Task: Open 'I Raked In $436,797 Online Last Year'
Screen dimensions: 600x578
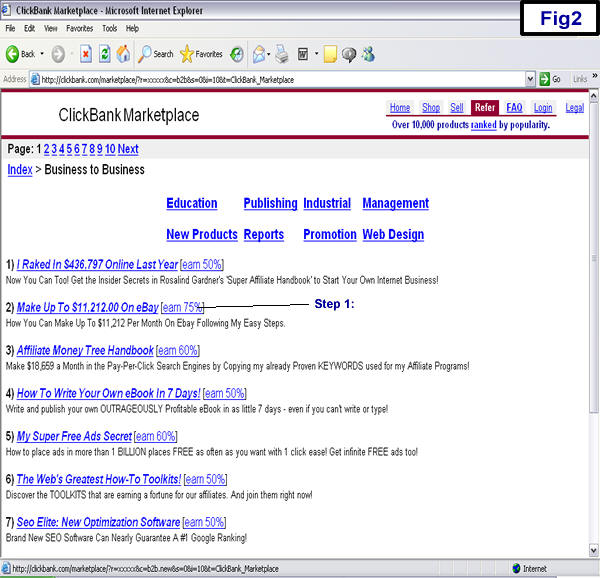Action: pos(97,264)
